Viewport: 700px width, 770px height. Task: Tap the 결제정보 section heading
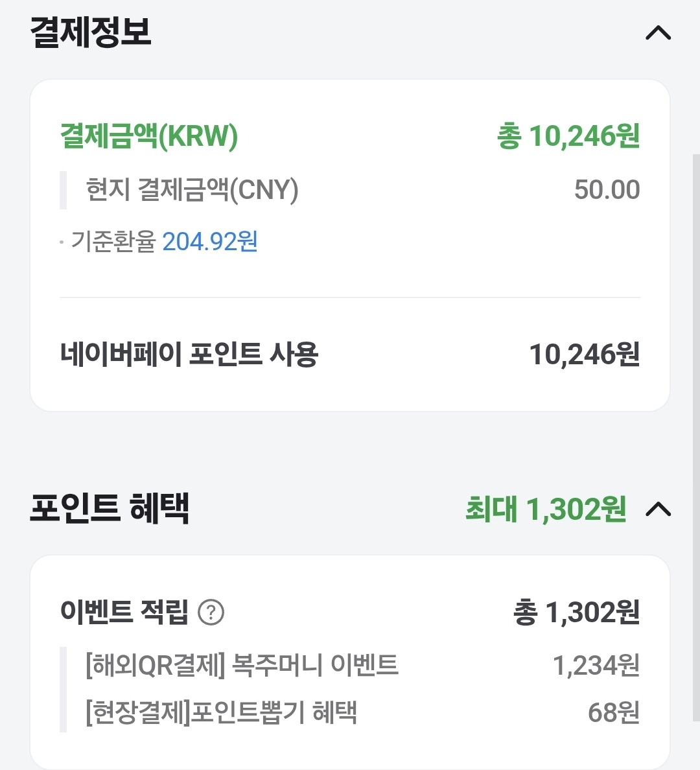pyautogui.click(x=90, y=32)
